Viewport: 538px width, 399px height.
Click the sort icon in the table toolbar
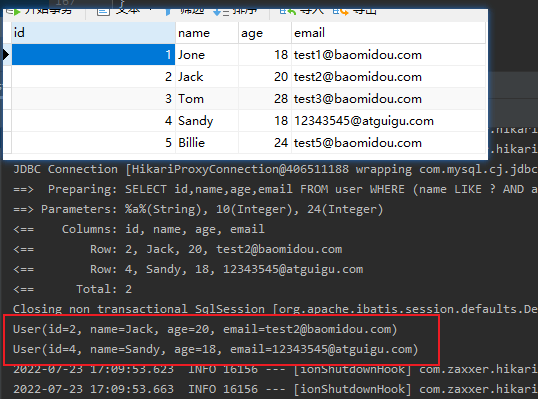(x=220, y=12)
